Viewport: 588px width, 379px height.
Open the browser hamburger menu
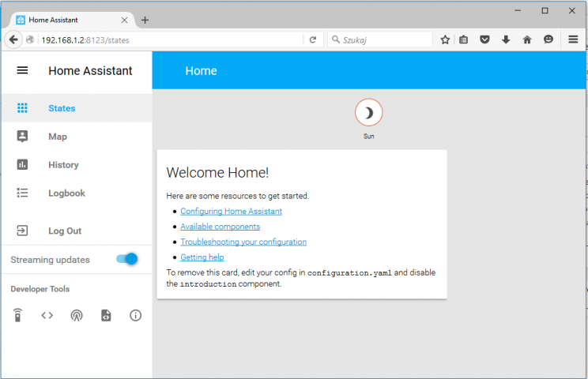point(573,39)
